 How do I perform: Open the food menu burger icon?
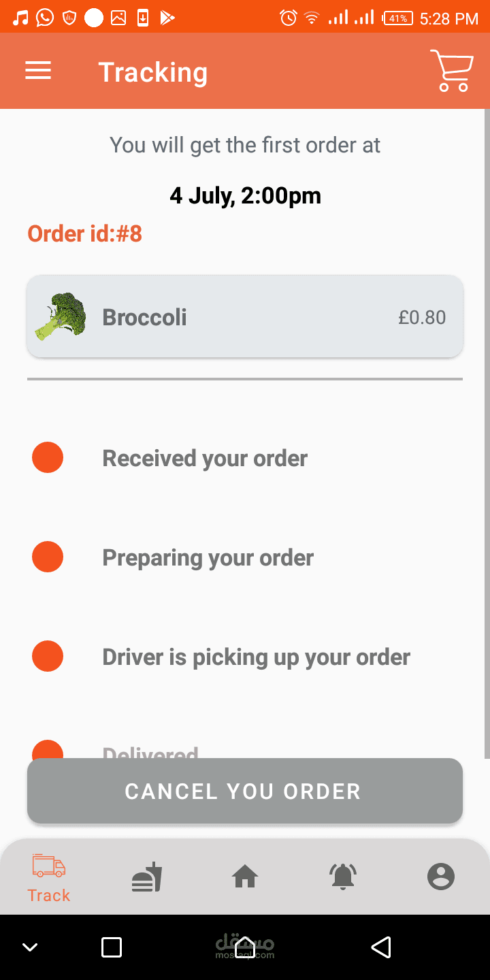(x=147, y=877)
